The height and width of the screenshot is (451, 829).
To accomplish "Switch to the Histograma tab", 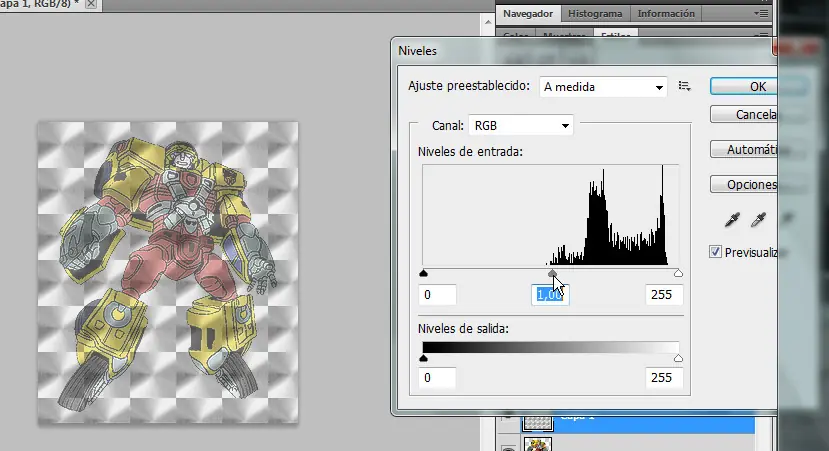I will [x=595, y=14].
